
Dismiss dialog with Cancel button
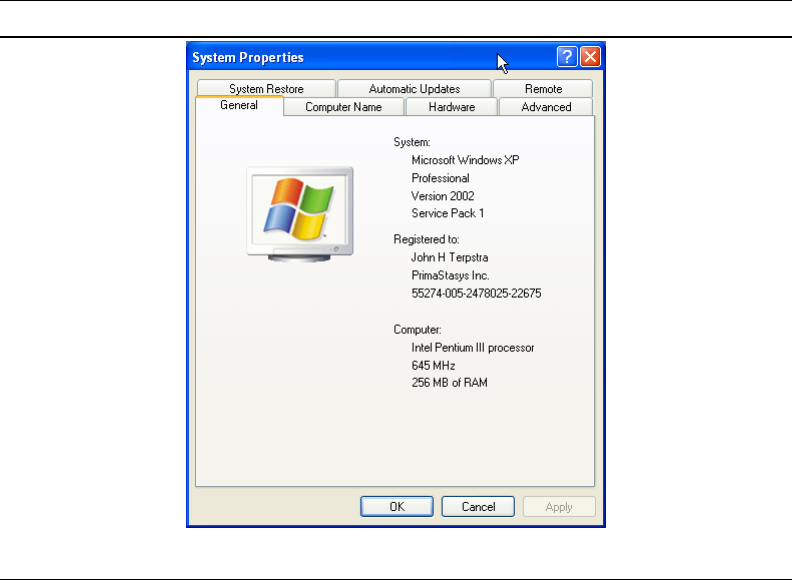[478, 506]
